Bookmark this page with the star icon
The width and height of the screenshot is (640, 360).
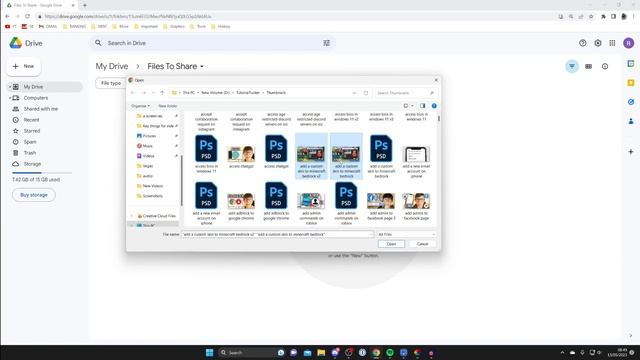(x=591, y=17)
